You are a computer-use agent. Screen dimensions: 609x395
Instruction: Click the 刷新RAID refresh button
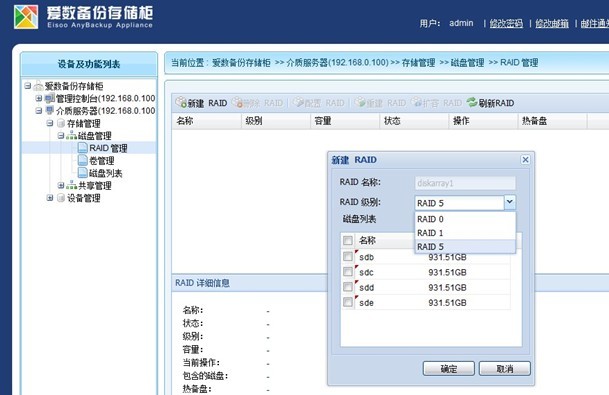click(490, 103)
